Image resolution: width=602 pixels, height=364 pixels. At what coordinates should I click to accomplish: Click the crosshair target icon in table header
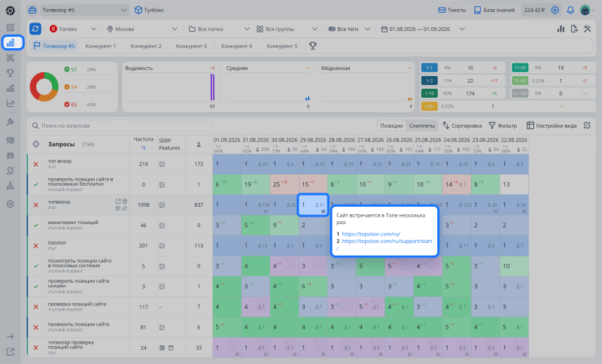click(x=35, y=144)
